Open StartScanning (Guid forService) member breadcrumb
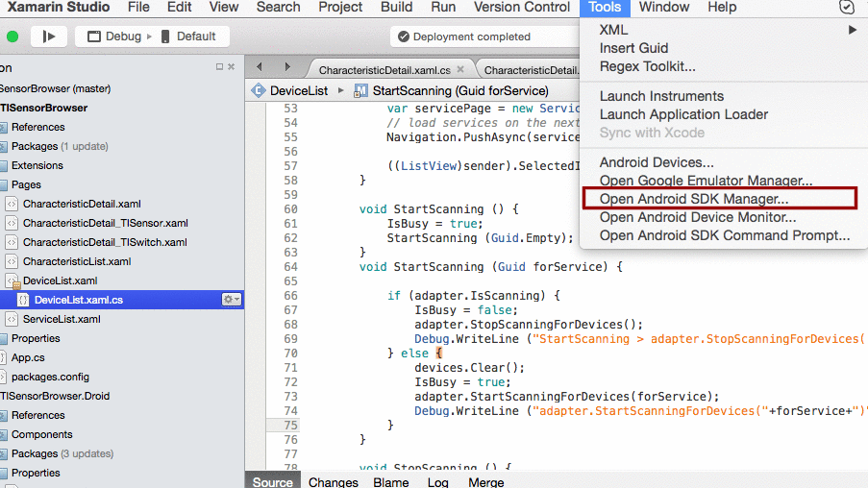Screen dimensions: 868x488 (x=460, y=90)
